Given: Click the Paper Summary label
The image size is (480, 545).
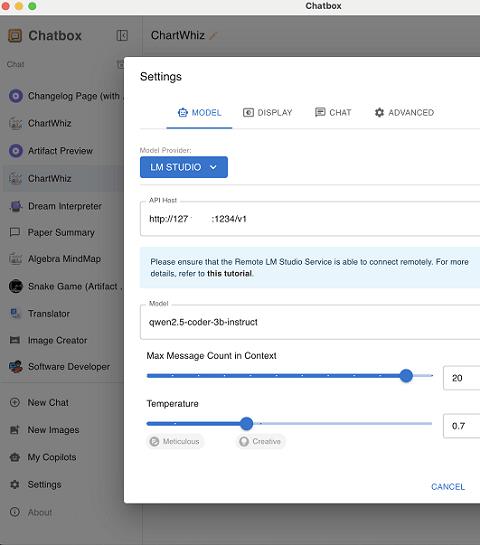Looking at the screenshot, I should pyautogui.click(x=61, y=232).
